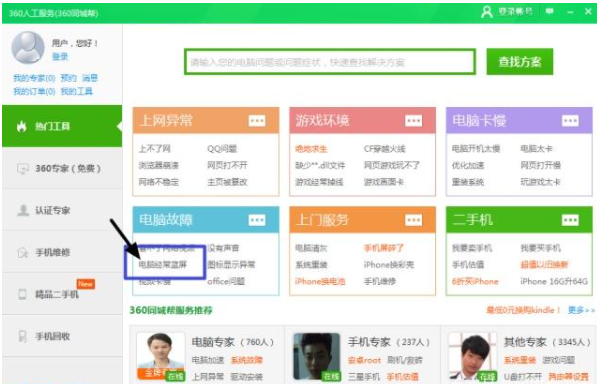Open more options on 电脑故障 card
Screen dimensions: 597x384
pyautogui.click(x=257, y=220)
